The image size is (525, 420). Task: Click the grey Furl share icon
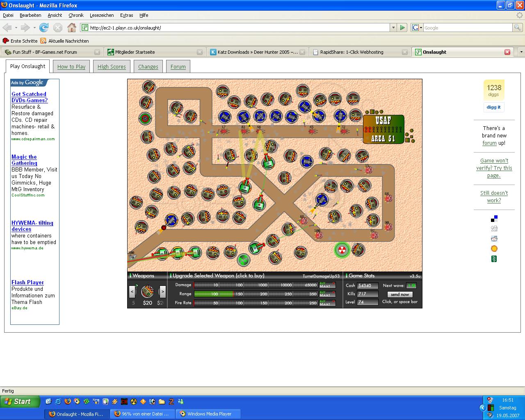click(494, 228)
